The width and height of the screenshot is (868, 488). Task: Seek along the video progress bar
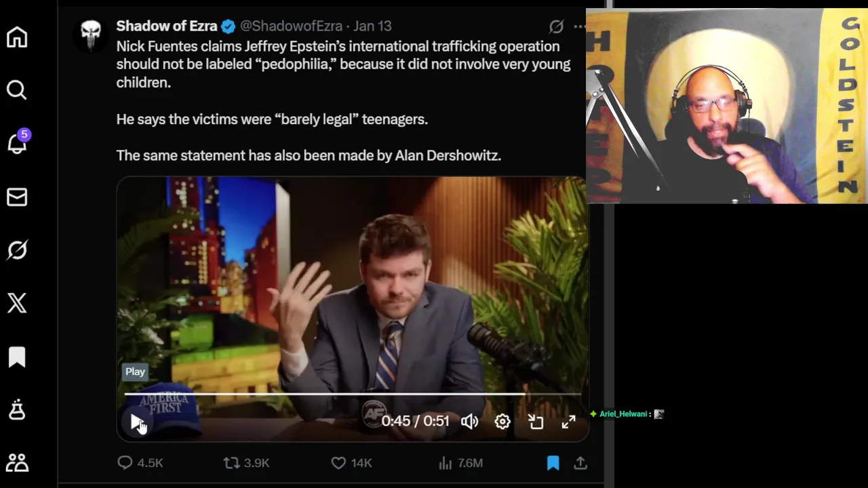(353, 393)
